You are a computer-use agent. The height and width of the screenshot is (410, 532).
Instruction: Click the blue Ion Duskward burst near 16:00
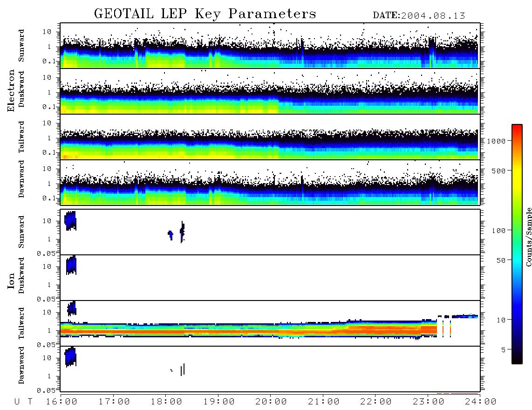71,265
